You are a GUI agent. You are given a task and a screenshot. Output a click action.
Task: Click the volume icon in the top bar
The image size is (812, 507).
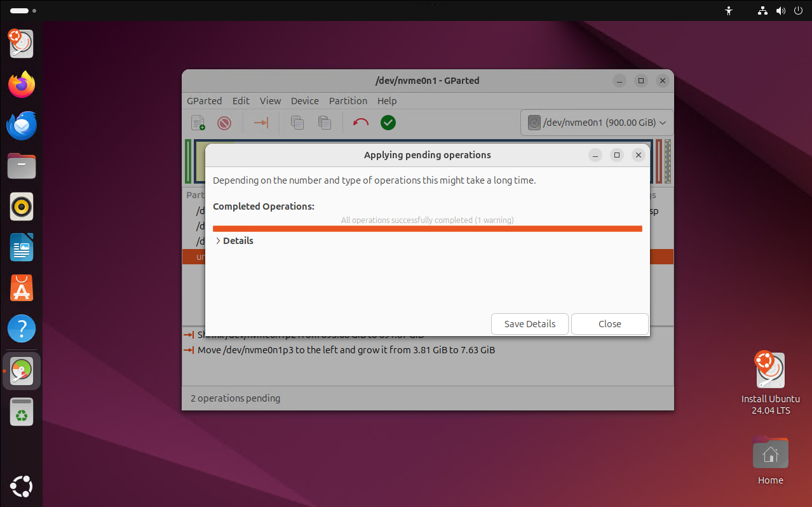781,11
